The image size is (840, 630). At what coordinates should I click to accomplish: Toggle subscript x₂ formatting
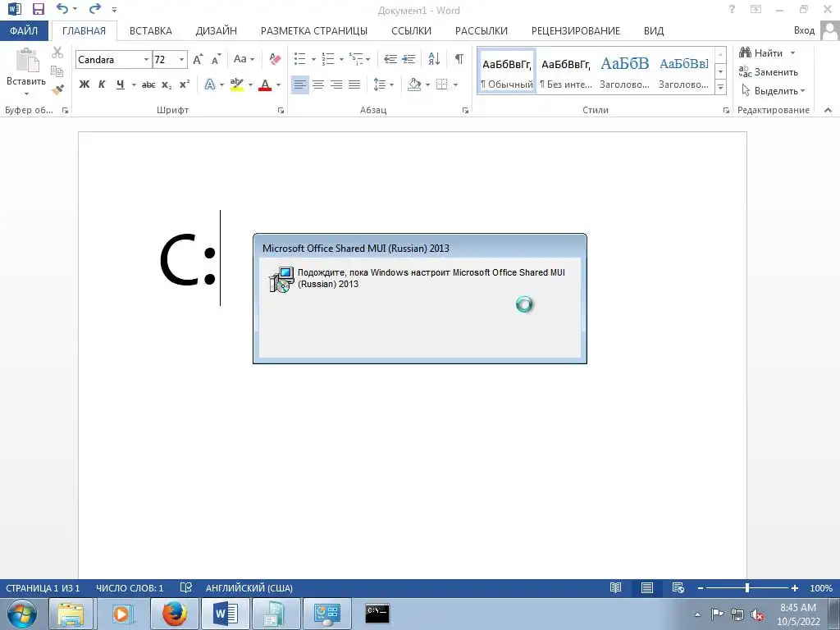[x=167, y=84]
